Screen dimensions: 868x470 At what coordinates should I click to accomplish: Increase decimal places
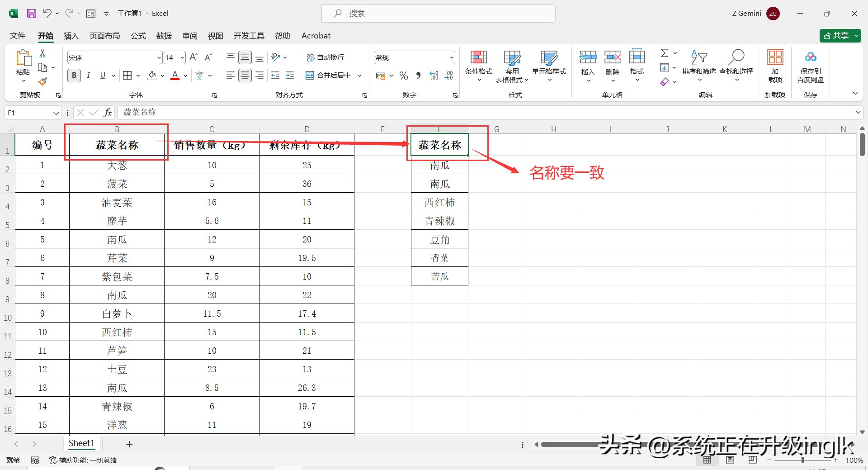pos(434,76)
